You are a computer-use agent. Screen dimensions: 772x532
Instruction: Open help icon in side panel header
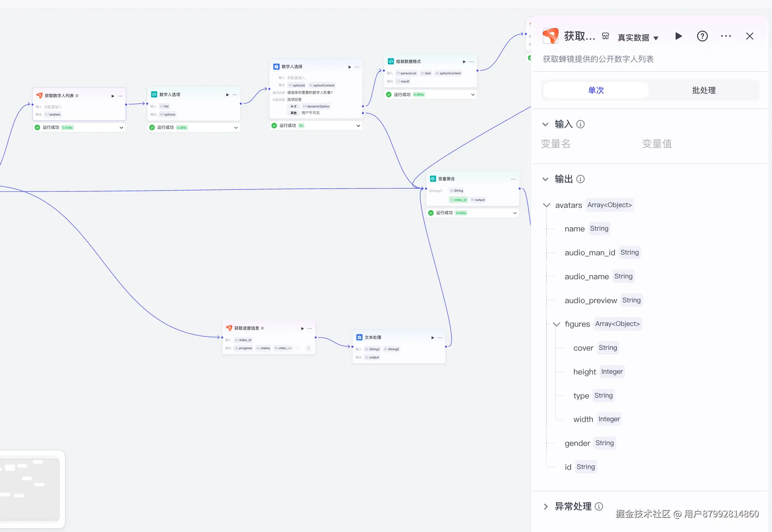(x=702, y=36)
